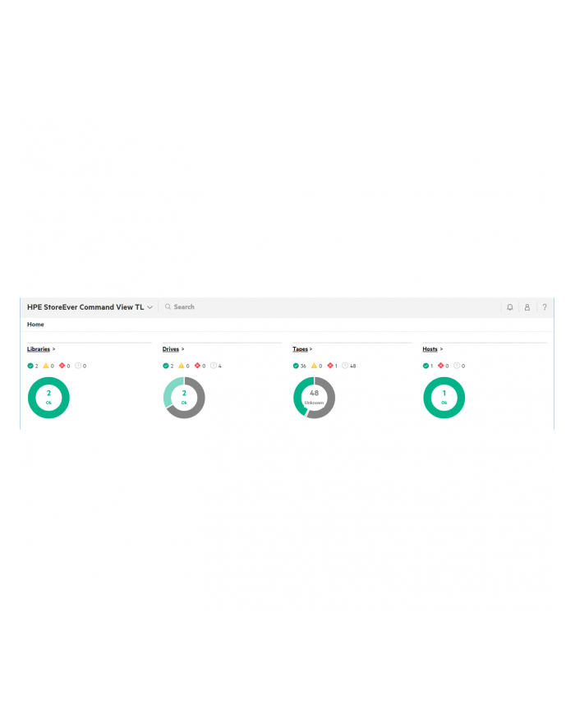Click the search magnifier icon

[x=168, y=307]
